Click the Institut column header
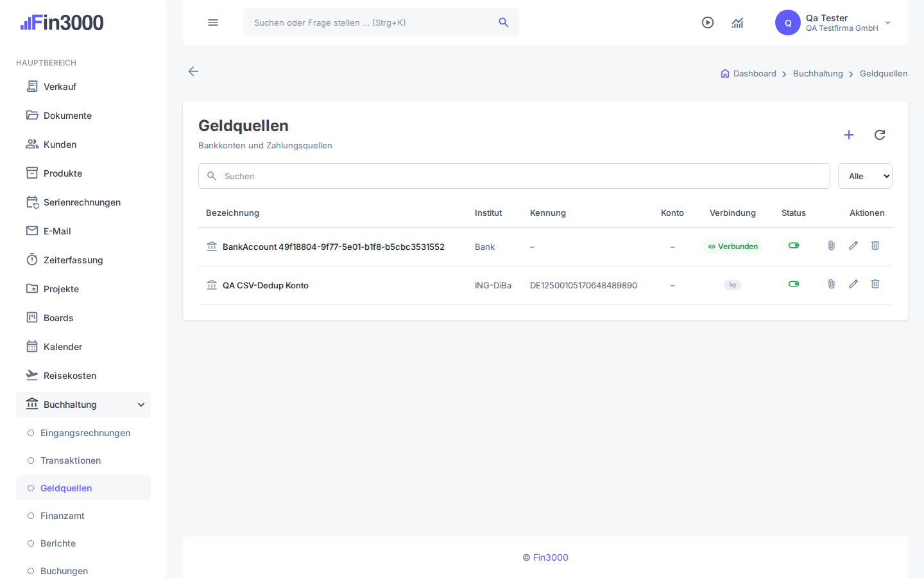The width and height of the screenshot is (924, 578). [488, 213]
